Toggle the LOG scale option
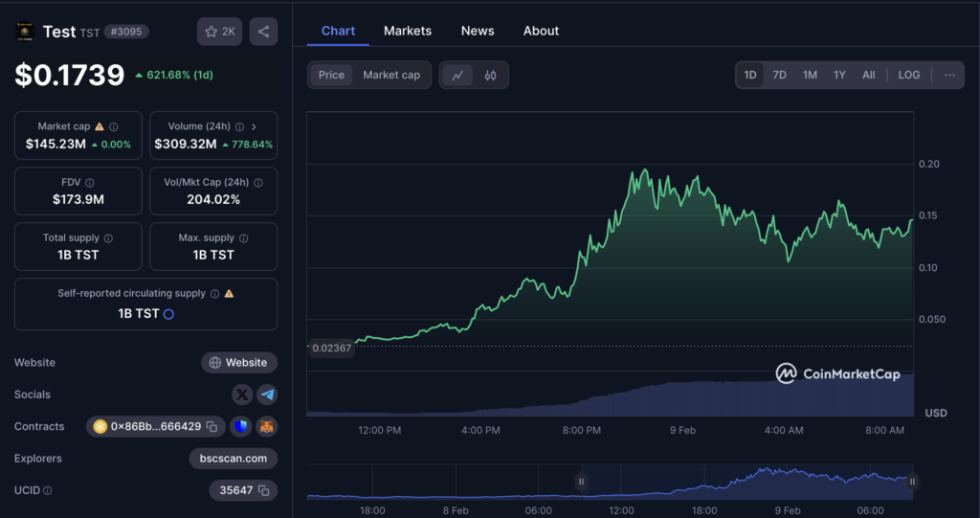 pos(908,75)
